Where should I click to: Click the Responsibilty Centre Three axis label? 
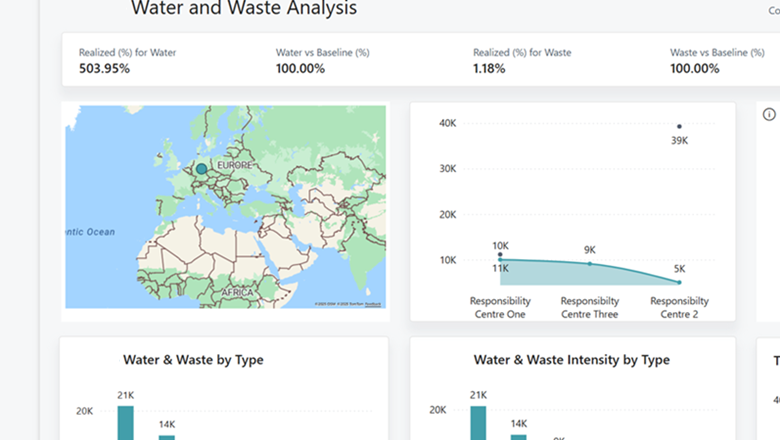[x=590, y=307]
